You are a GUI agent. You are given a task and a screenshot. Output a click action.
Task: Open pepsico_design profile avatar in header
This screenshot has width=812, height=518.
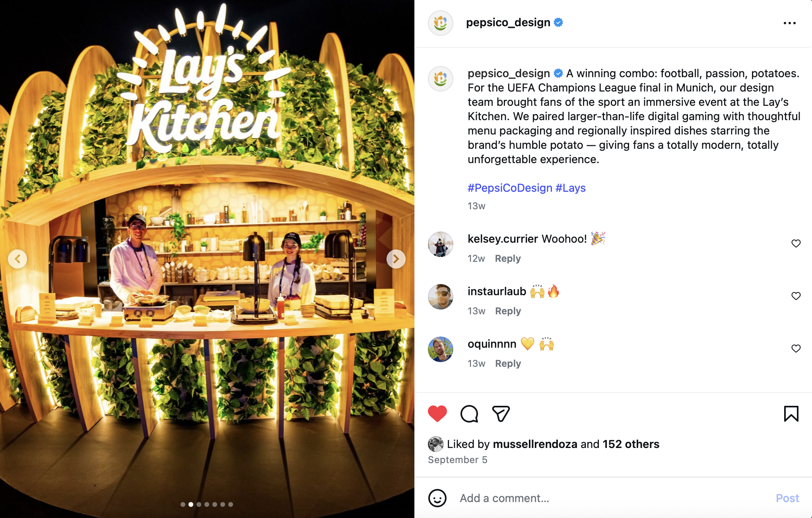[441, 23]
